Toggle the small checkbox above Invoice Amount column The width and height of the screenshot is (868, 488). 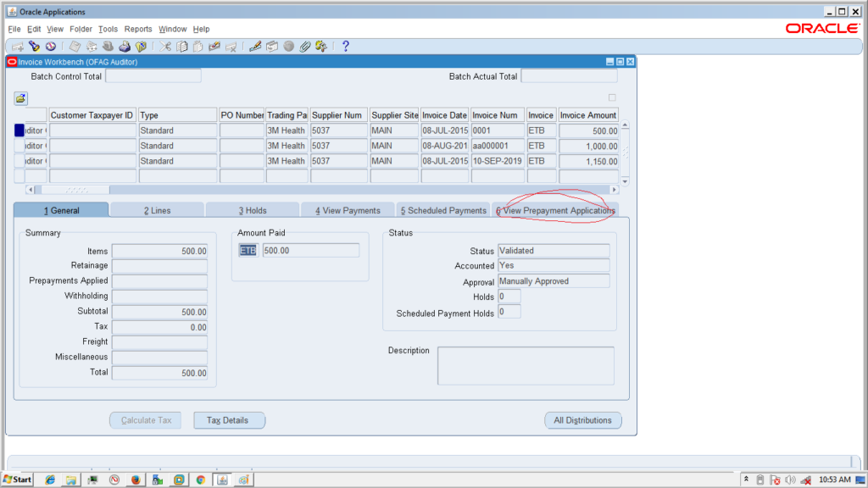pyautogui.click(x=612, y=97)
